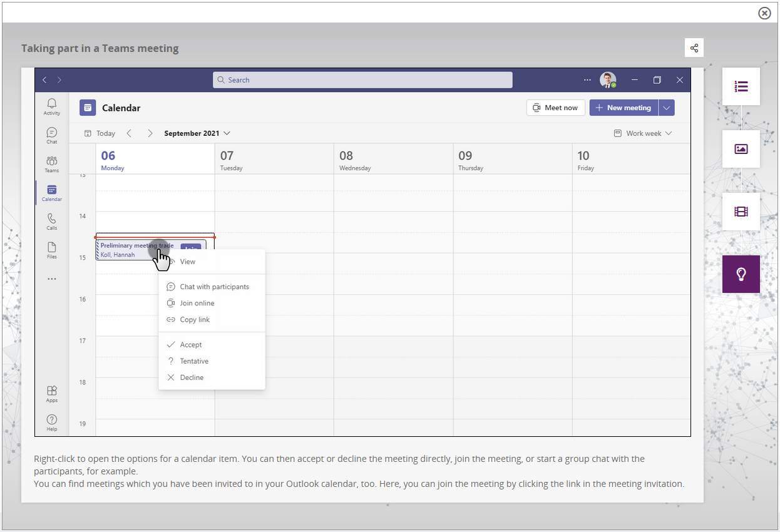Click the New meeting button

click(623, 108)
